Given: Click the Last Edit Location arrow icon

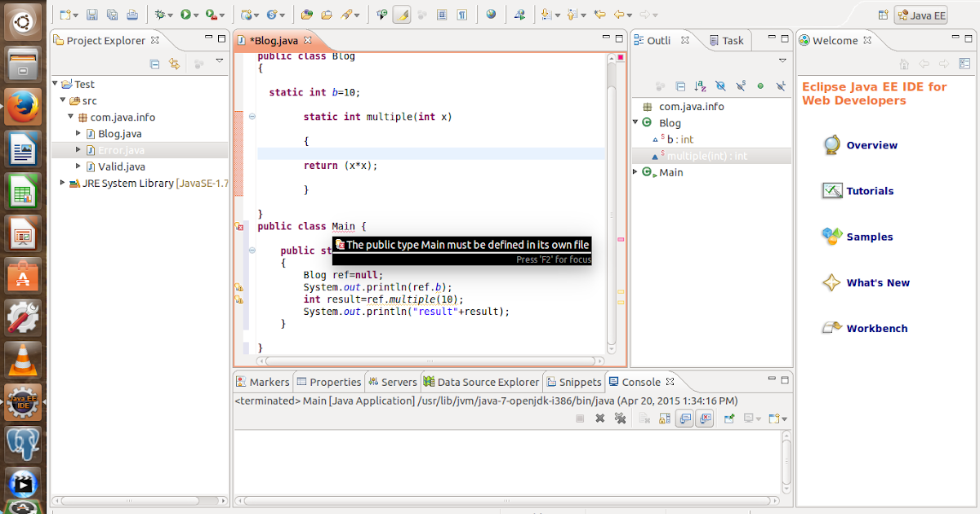Looking at the screenshot, I should click(600, 15).
